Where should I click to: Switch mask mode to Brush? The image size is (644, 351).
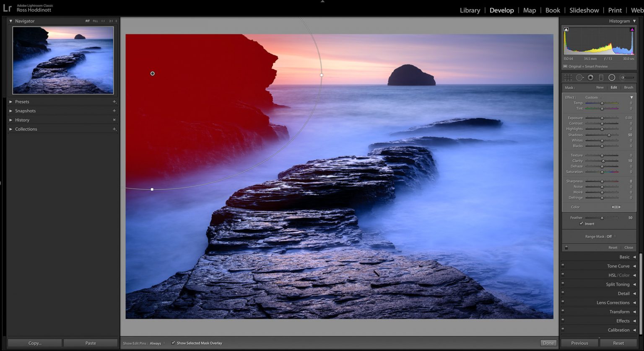coord(628,87)
